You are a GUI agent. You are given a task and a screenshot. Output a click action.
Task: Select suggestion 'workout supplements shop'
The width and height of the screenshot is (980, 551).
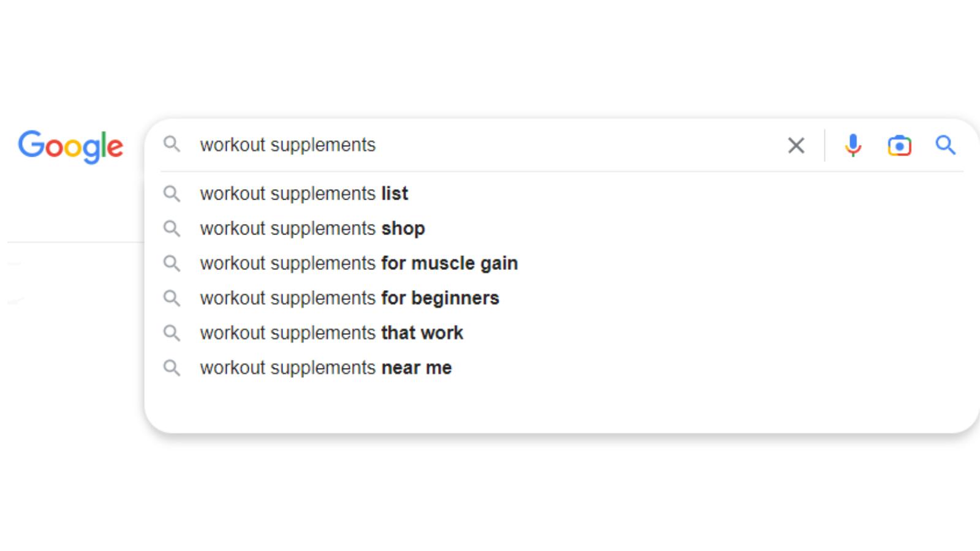click(312, 228)
